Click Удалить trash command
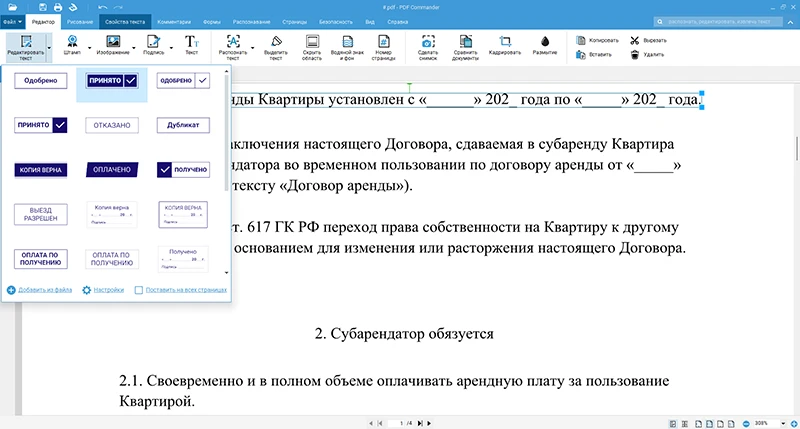The width and height of the screenshot is (800, 429). [x=647, y=55]
